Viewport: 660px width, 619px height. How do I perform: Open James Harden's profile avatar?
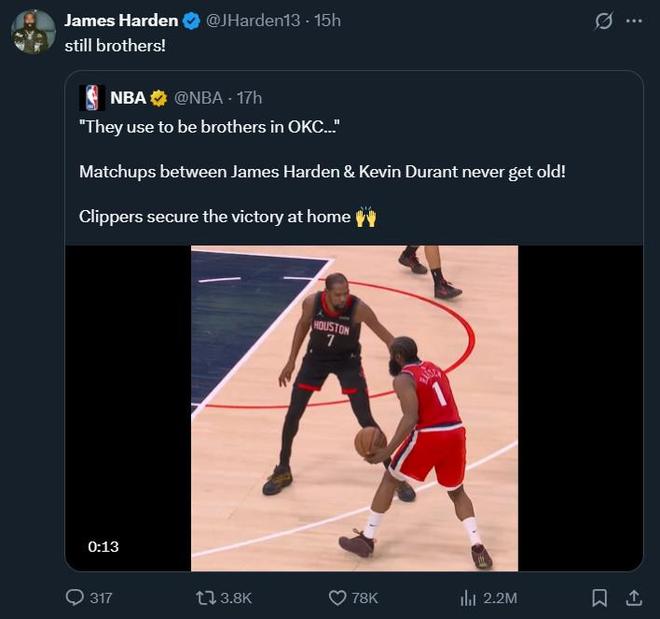pos(33,32)
